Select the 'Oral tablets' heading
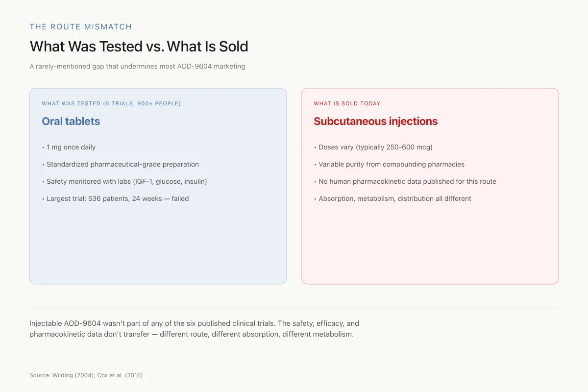This screenshot has height=392, width=588. pos(71,122)
